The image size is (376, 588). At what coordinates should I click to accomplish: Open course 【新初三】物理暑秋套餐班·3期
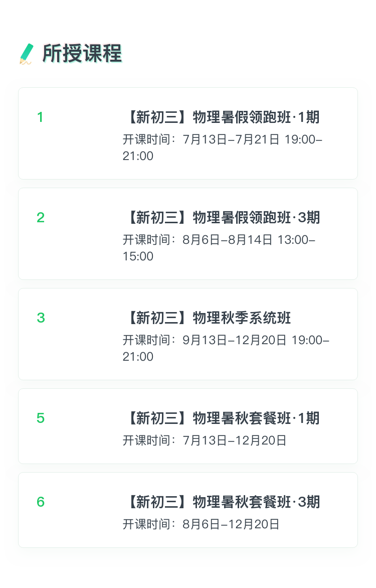[224, 502]
